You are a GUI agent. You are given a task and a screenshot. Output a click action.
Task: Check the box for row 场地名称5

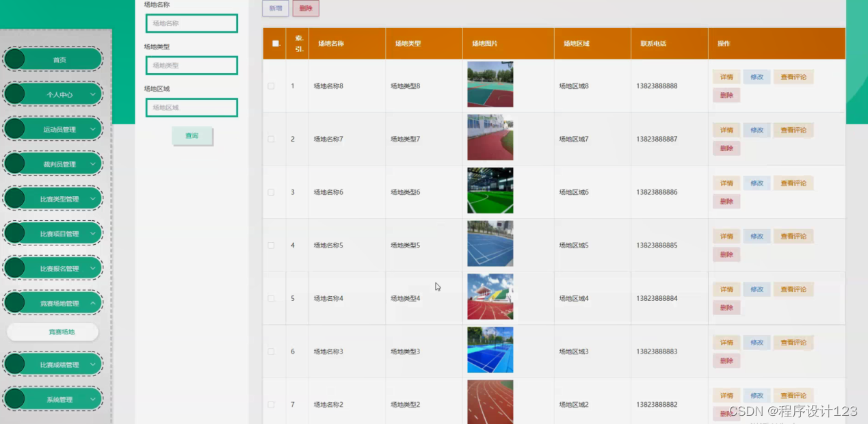click(x=271, y=245)
